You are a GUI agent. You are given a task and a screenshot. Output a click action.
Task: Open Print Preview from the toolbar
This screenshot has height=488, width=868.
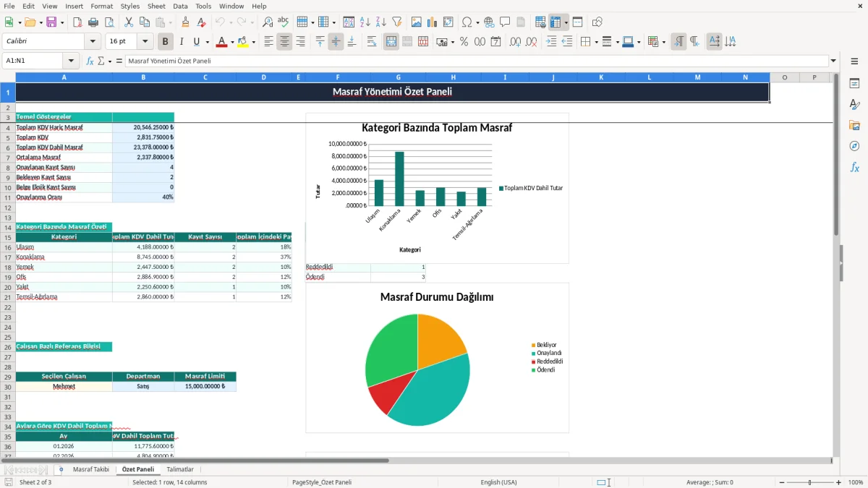(x=109, y=22)
